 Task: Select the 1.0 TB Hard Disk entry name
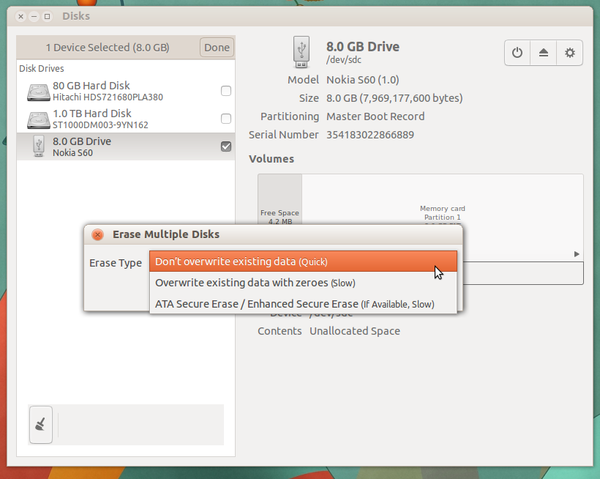pyautogui.click(x=95, y=114)
